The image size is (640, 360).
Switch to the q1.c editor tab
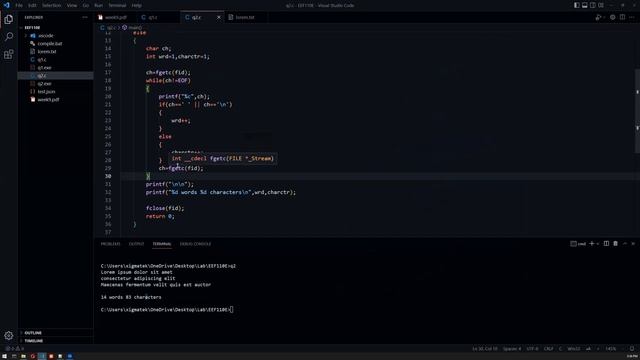click(158, 17)
